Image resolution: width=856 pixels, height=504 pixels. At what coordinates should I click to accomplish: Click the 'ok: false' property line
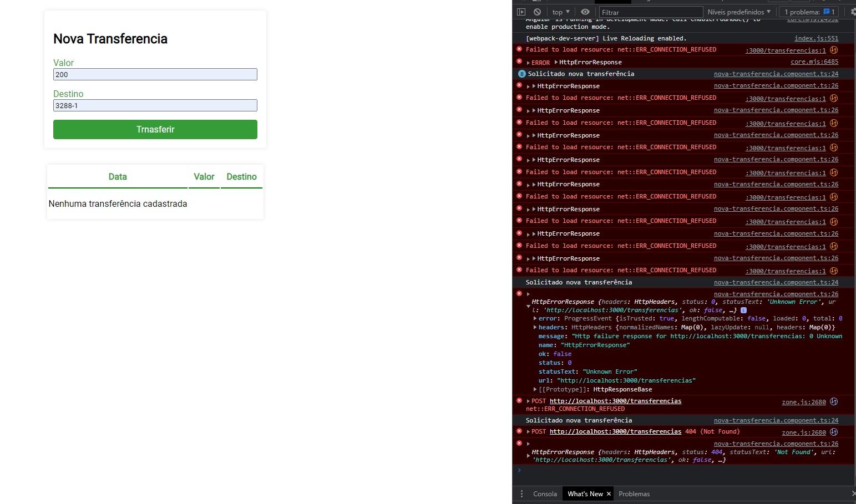tap(555, 354)
